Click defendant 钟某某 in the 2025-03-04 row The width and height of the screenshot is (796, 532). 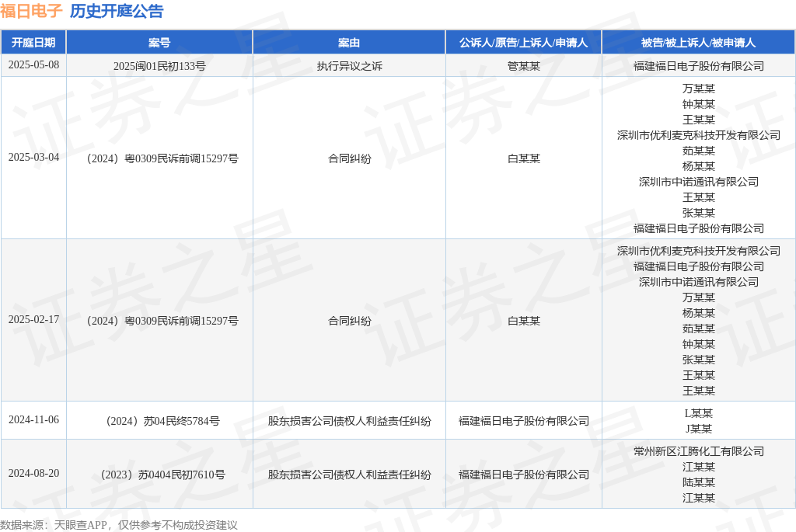click(x=699, y=105)
